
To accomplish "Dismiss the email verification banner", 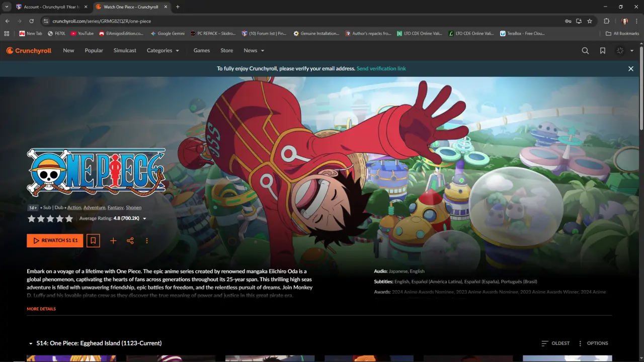I will pyautogui.click(x=631, y=68).
